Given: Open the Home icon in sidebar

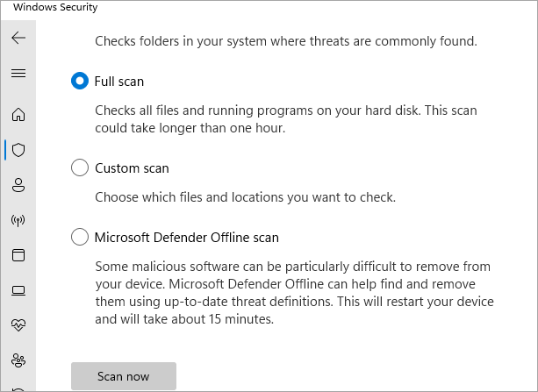Looking at the screenshot, I should tap(18, 114).
